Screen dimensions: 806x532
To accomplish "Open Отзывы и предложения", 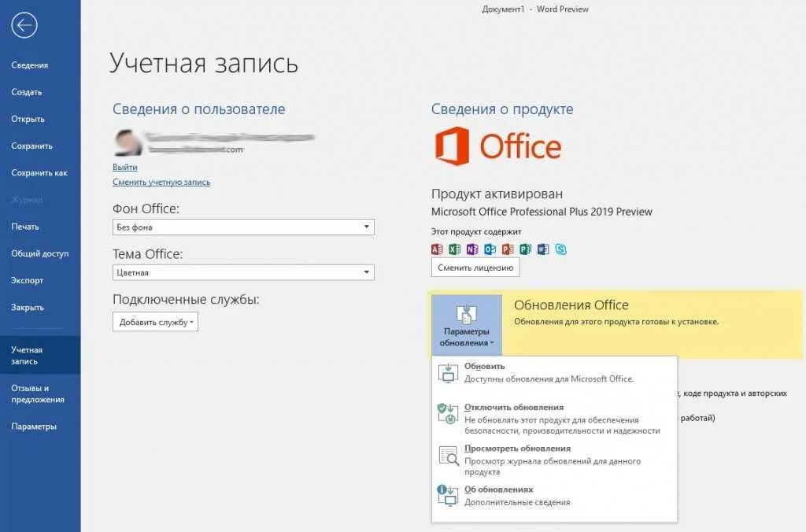I will tap(40, 393).
